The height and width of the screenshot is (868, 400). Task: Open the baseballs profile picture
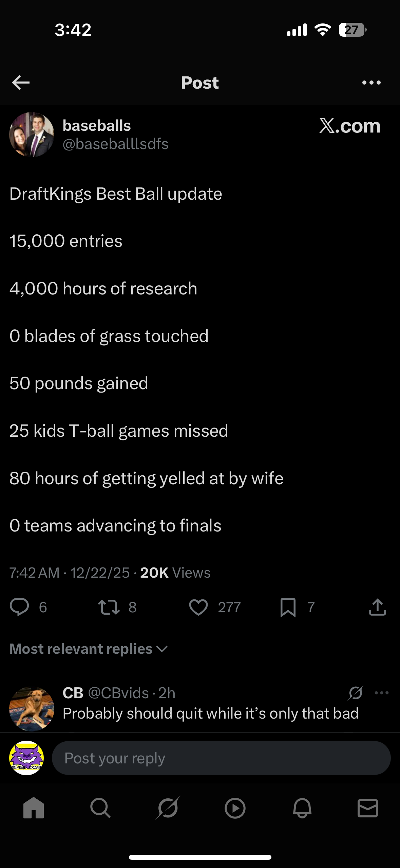32,134
